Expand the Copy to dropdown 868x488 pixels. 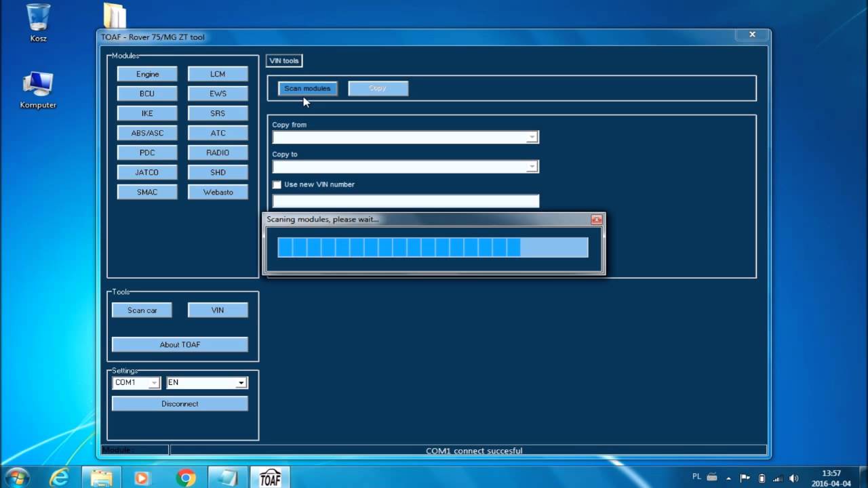pyautogui.click(x=532, y=167)
